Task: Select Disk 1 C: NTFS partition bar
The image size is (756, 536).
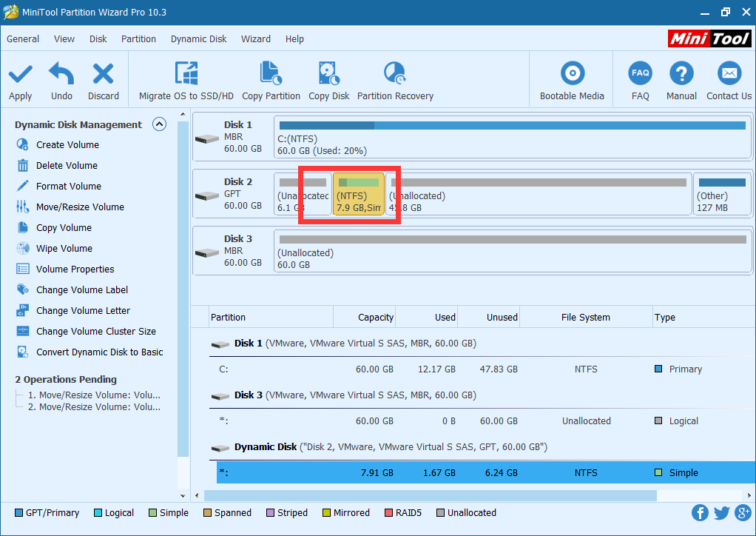Action: [513, 138]
